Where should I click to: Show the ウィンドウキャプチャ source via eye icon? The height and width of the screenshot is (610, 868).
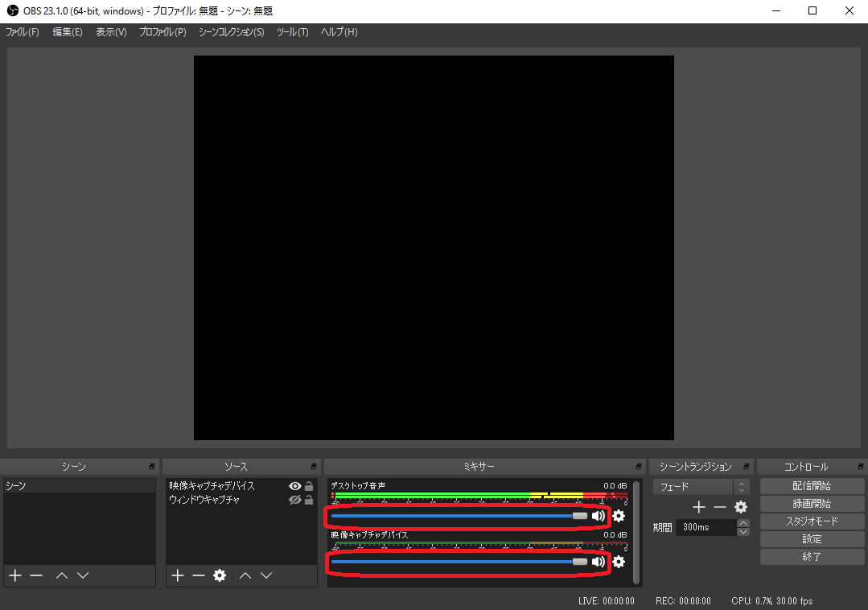(x=294, y=500)
